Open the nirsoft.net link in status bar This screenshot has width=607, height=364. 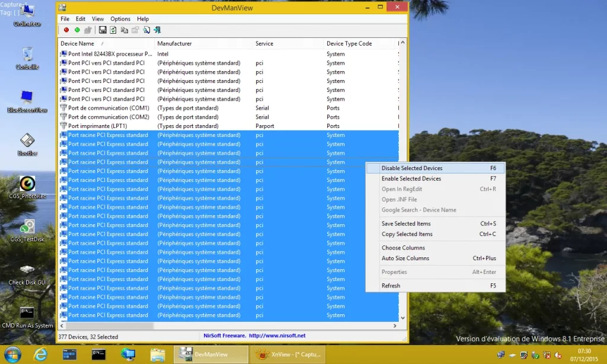[x=277, y=336]
